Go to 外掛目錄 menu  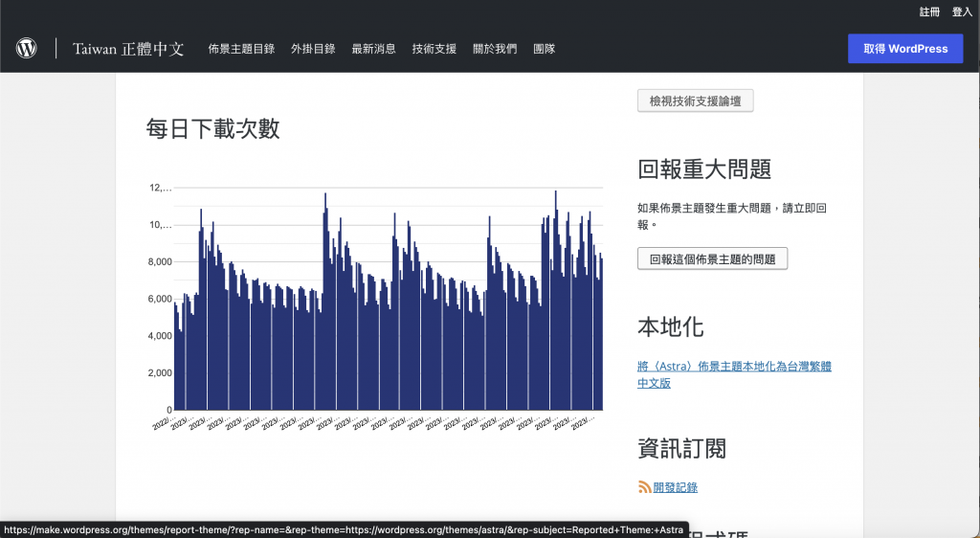point(313,49)
